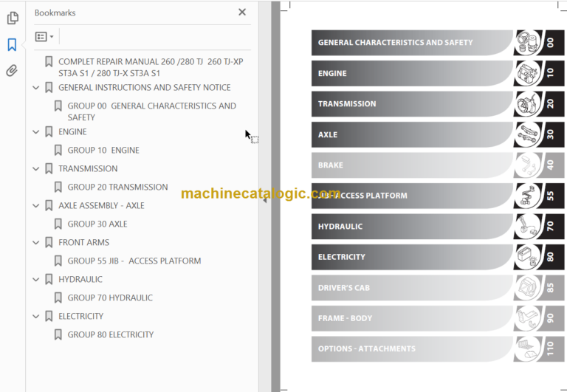This screenshot has height=392, width=567.
Task: Select the ELECTRICITY parent bookmark
Action: (80, 317)
